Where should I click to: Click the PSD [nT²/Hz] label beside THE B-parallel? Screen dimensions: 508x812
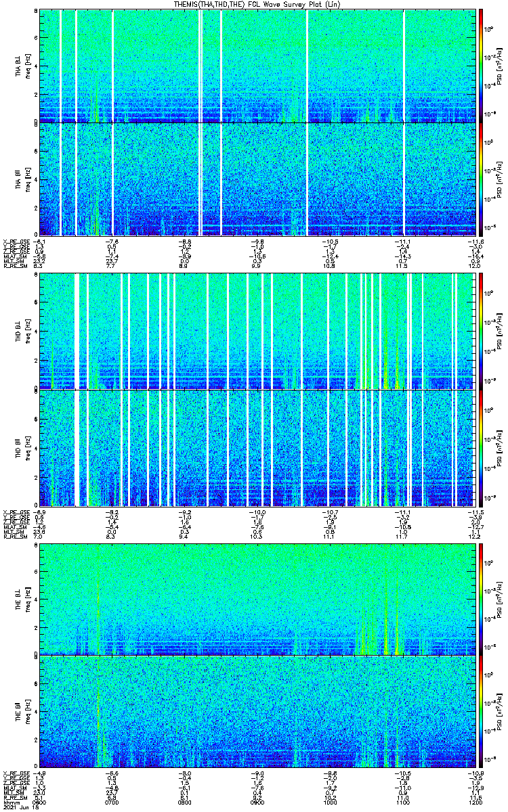[x=501, y=710]
